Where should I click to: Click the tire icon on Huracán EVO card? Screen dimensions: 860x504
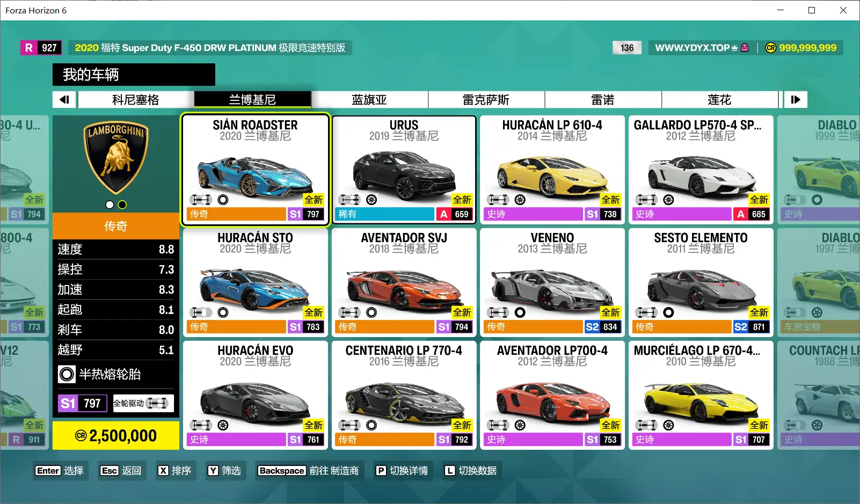[x=223, y=425]
